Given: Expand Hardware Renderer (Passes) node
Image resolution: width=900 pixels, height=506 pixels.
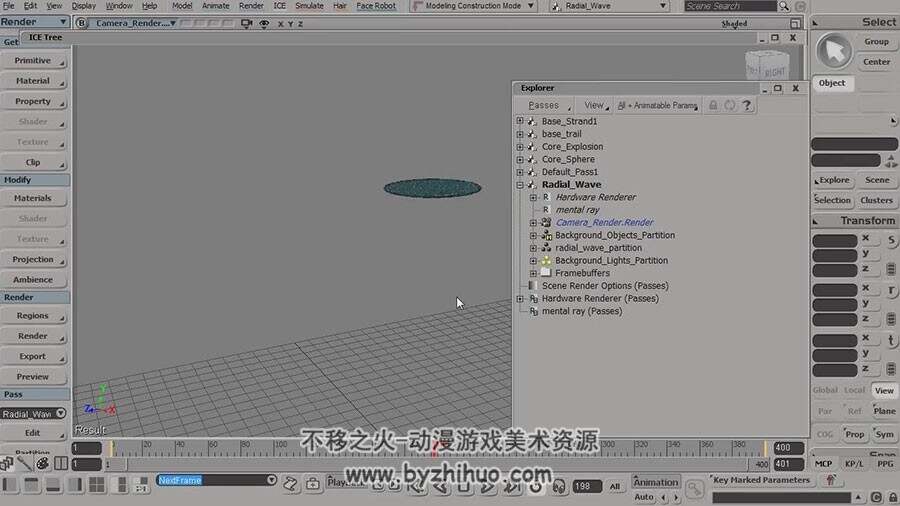Looking at the screenshot, I should point(520,298).
